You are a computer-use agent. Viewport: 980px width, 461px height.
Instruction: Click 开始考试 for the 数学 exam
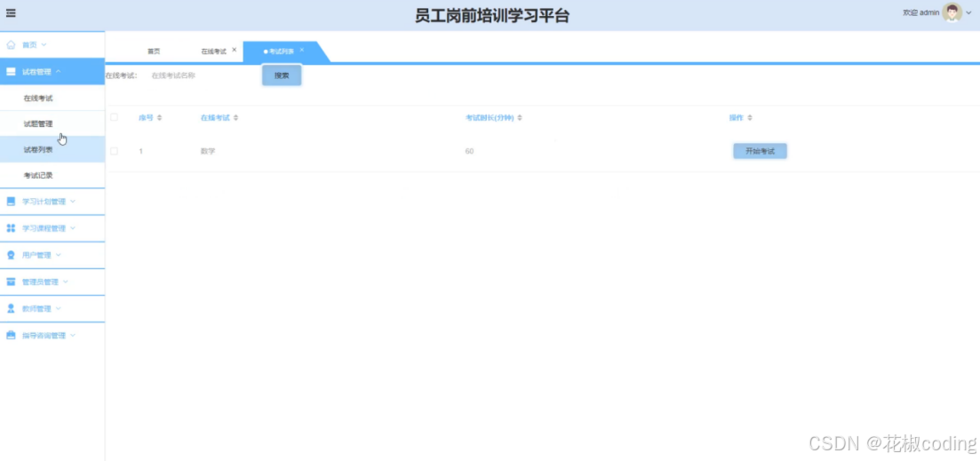[x=760, y=151]
